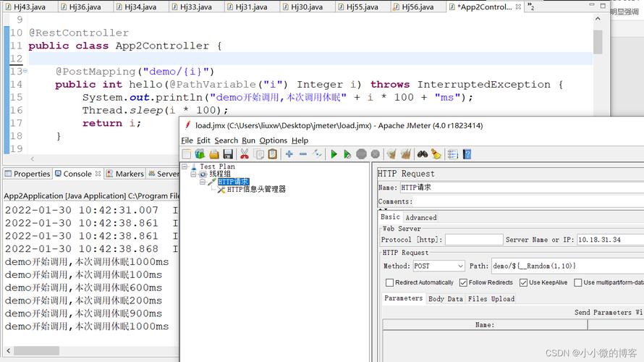Click the editor scroll-up arrow
The image size is (644, 362).
click(x=598, y=19)
